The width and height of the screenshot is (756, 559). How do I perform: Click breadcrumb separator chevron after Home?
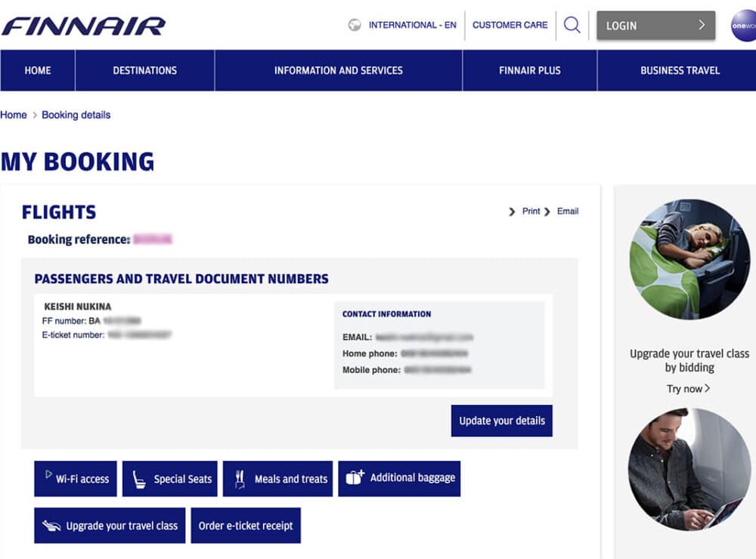click(35, 115)
